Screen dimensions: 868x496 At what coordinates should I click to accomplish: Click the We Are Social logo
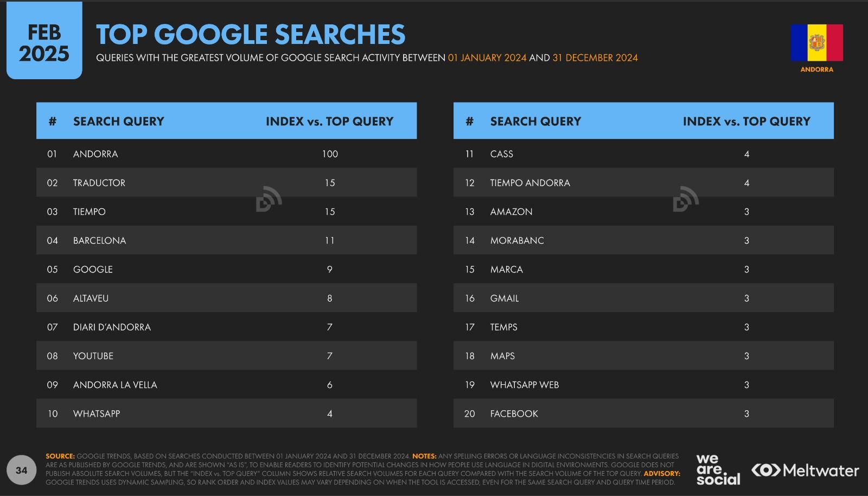[x=718, y=470]
